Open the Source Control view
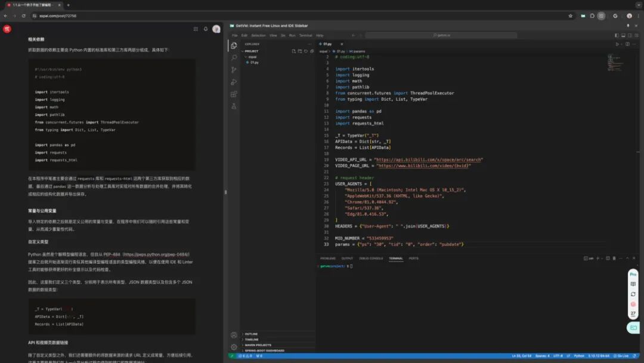Viewport: 644px width, 363px height. 234,70
